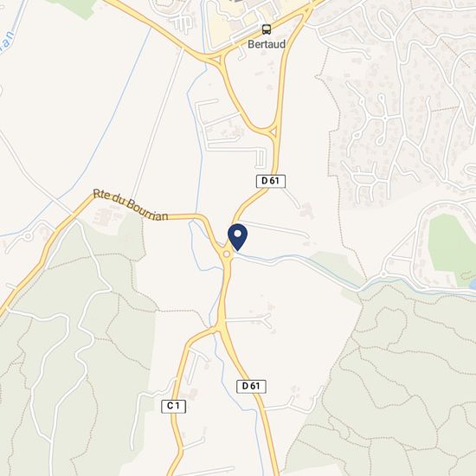The image size is (476, 476).
Task: Click the long straight white lane beside the pin
Action: point(274,228)
